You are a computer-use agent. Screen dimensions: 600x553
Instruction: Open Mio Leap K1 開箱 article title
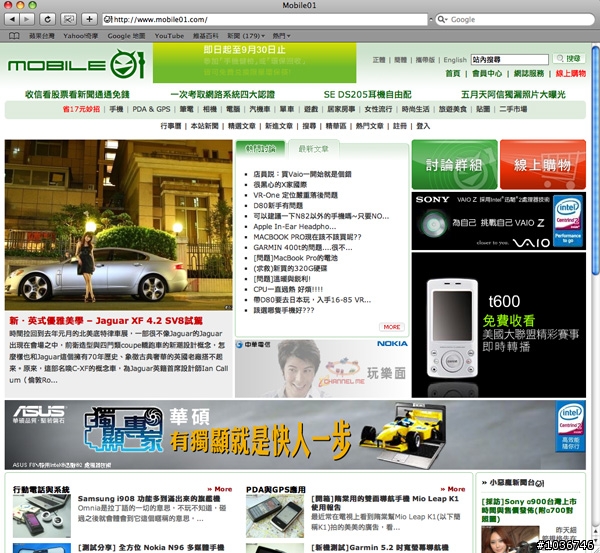pyautogui.click(x=385, y=503)
